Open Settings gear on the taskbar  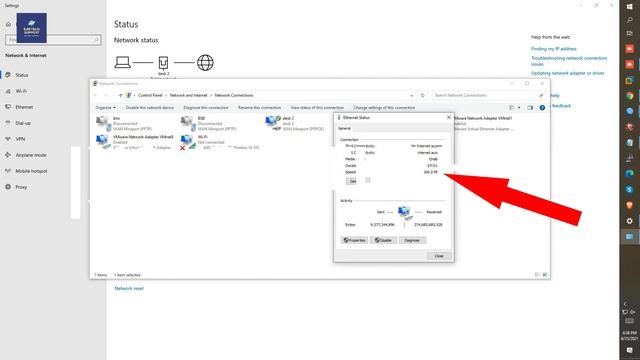[629, 221]
